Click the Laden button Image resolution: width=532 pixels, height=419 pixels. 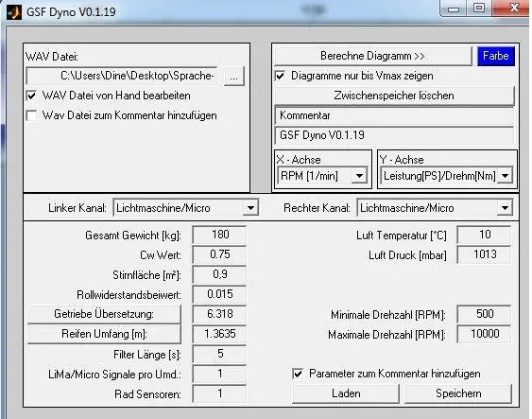pos(346,393)
